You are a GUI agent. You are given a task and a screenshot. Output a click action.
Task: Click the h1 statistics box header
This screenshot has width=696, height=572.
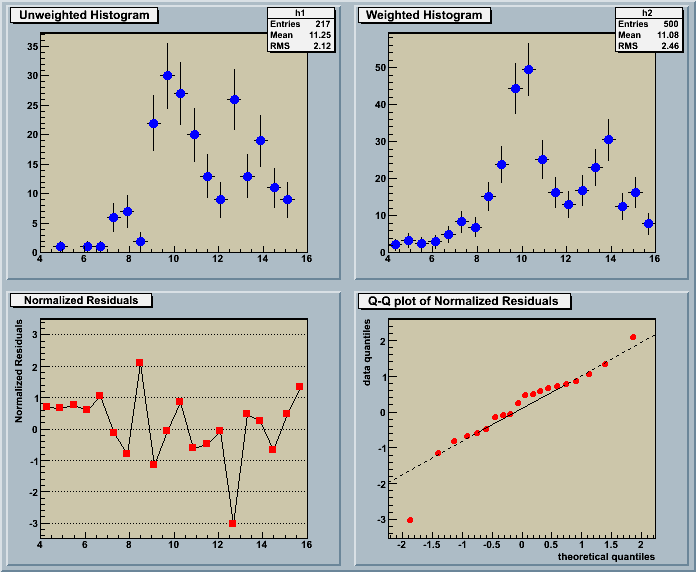click(x=300, y=13)
